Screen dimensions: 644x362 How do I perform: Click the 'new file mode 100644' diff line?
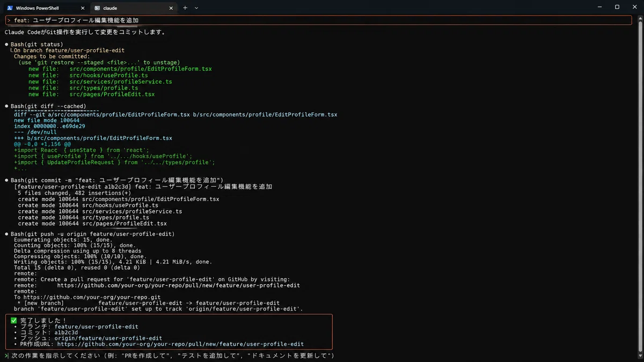(47, 121)
